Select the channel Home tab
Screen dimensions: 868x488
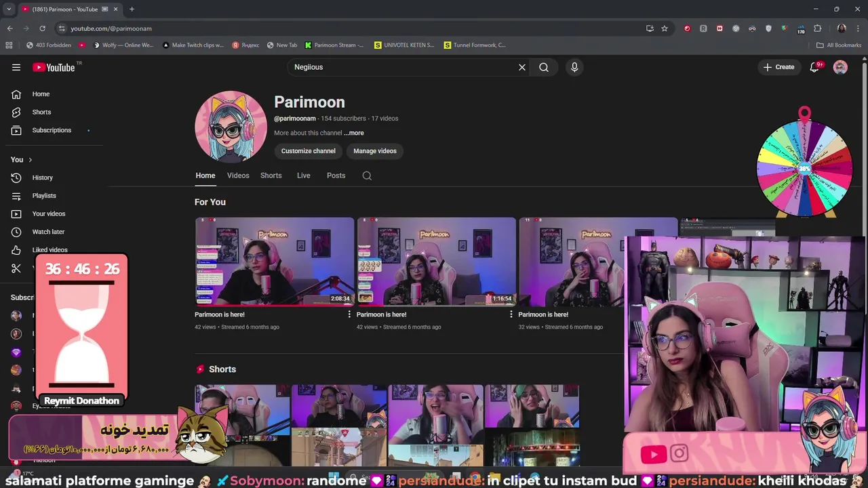click(205, 176)
